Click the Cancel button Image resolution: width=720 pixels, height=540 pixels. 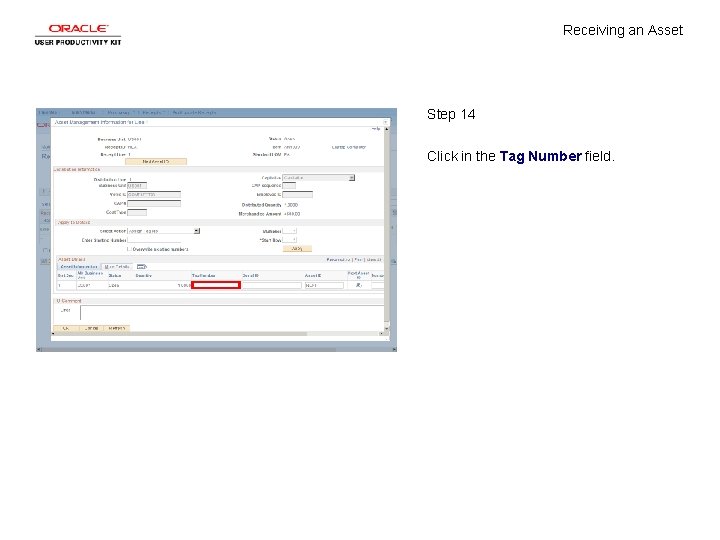tap(91, 328)
